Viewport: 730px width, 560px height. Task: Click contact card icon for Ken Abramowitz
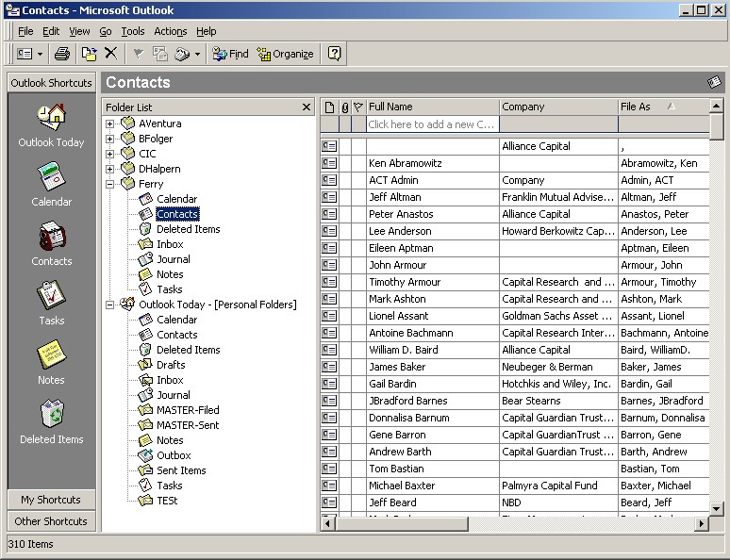(329, 163)
